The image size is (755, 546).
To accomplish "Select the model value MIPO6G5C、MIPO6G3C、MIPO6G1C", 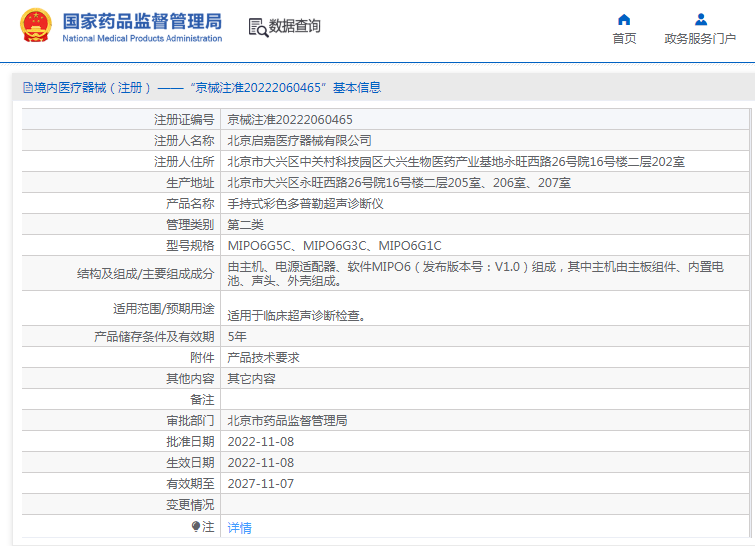I will [x=334, y=246].
